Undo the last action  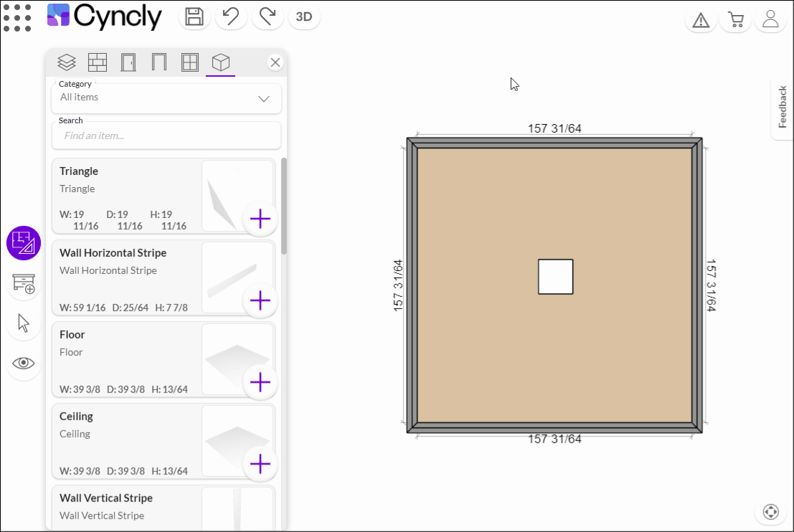[x=231, y=16]
